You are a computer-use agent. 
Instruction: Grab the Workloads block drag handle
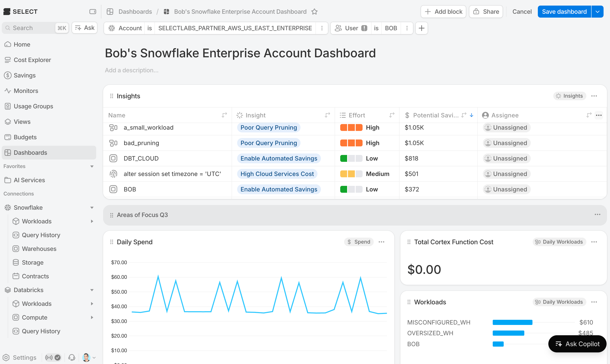click(409, 302)
